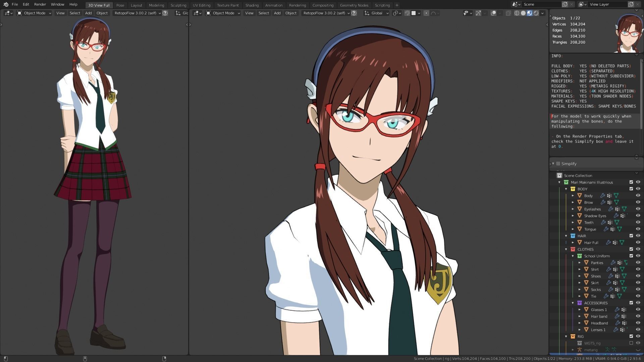Click the new scene icon beside Scene field
Viewport: 644px width, 362px height.
click(565, 4)
